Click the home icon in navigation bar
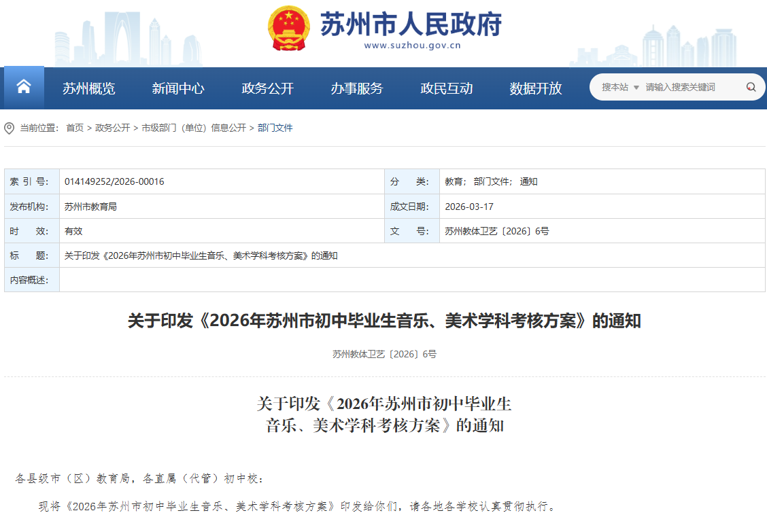Image resolution: width=767 pixels, height=532 pixels. pyautogui.click(x=24, y=87)
